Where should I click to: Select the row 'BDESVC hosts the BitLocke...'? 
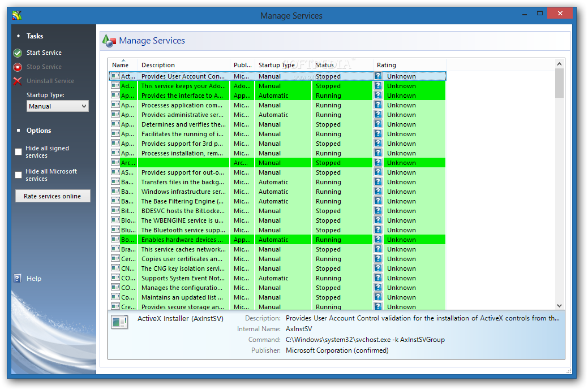[x=277, y=211]
